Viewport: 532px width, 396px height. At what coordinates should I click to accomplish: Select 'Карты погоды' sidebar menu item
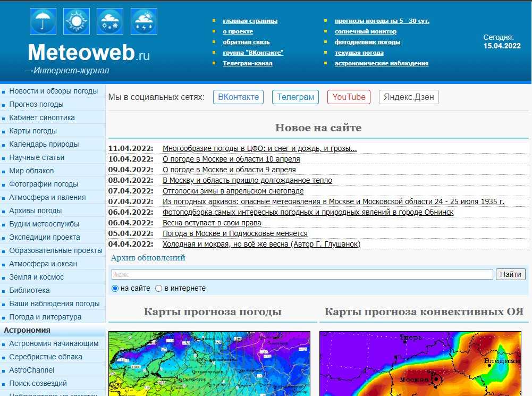point(33,131)
